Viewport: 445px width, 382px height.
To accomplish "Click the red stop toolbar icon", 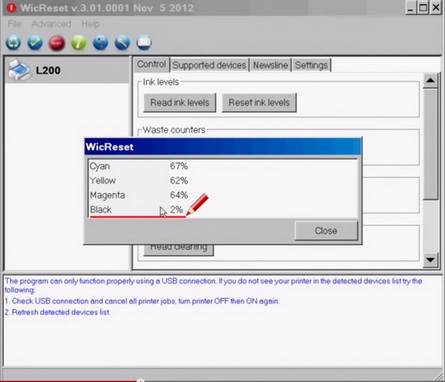I will (57, 43).
